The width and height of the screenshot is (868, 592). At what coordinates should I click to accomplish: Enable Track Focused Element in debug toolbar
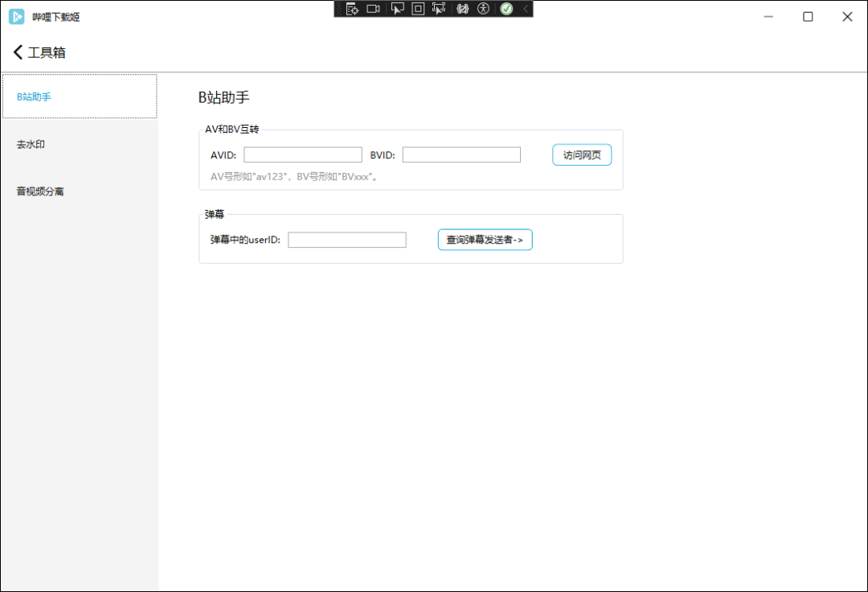(x=439, y=9)
